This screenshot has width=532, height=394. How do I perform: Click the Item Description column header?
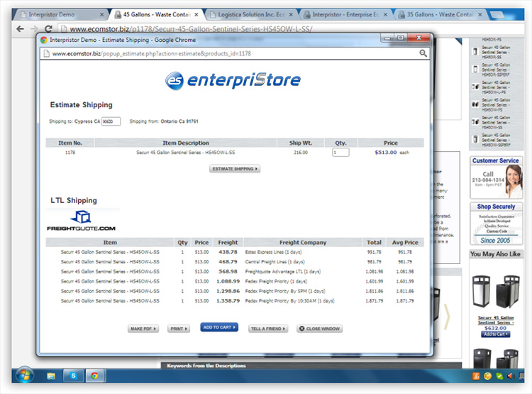click(x=186, y=143)
